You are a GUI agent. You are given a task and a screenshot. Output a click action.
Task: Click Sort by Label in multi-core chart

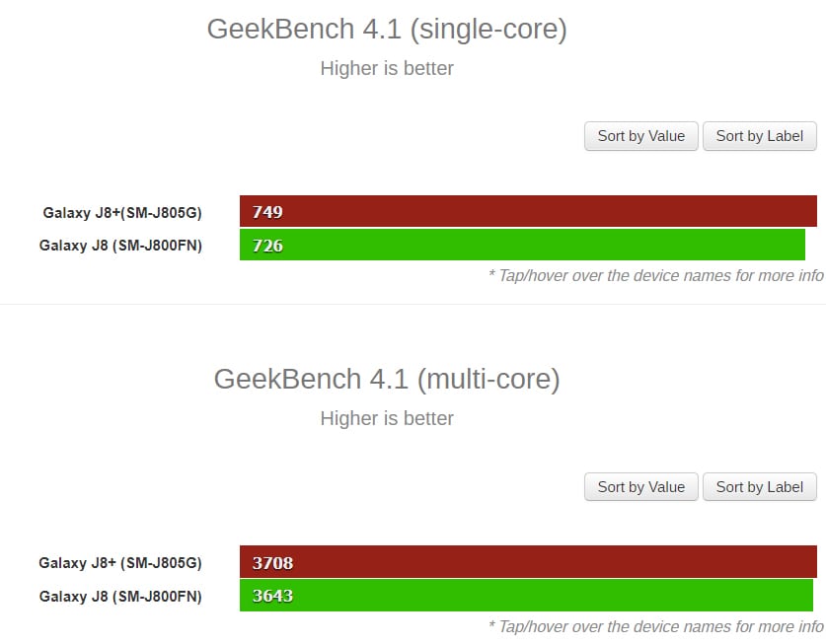tap(760, 486)
